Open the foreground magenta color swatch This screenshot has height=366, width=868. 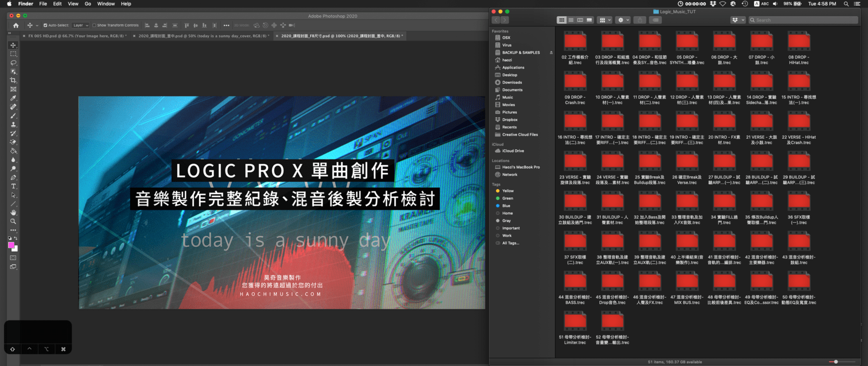(11, 245)
